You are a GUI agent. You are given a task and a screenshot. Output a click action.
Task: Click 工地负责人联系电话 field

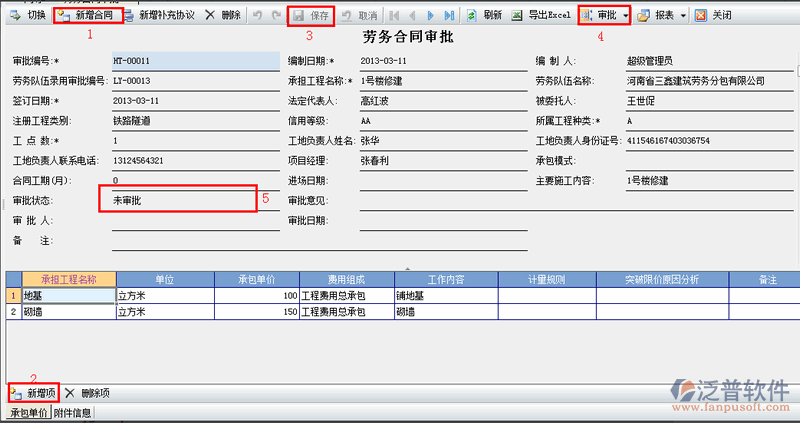(x=196, y=161)
